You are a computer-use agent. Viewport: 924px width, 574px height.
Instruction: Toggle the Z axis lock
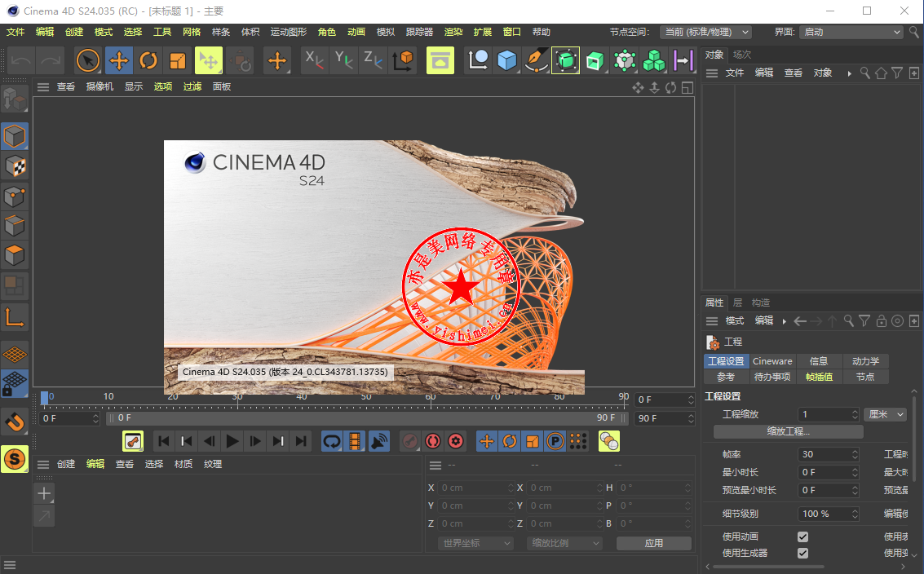373,60
